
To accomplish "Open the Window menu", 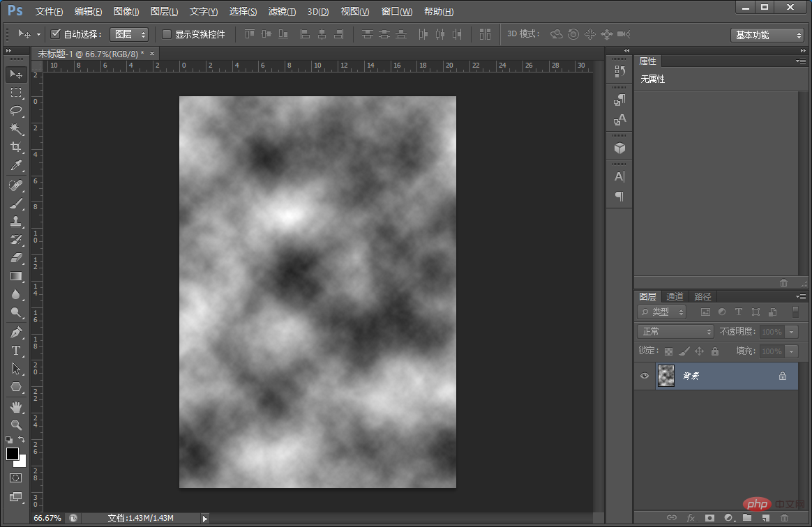I will 397,11.
